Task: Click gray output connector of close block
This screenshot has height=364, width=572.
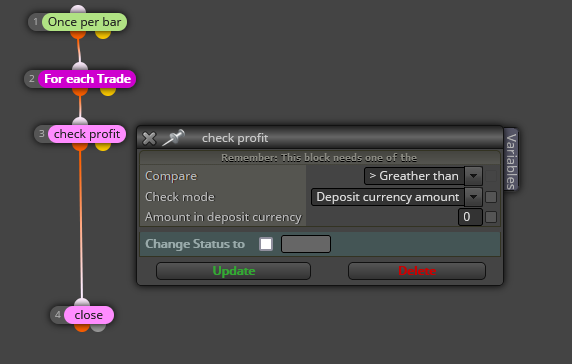Action: pyautogui.click(x=98, y=328)
